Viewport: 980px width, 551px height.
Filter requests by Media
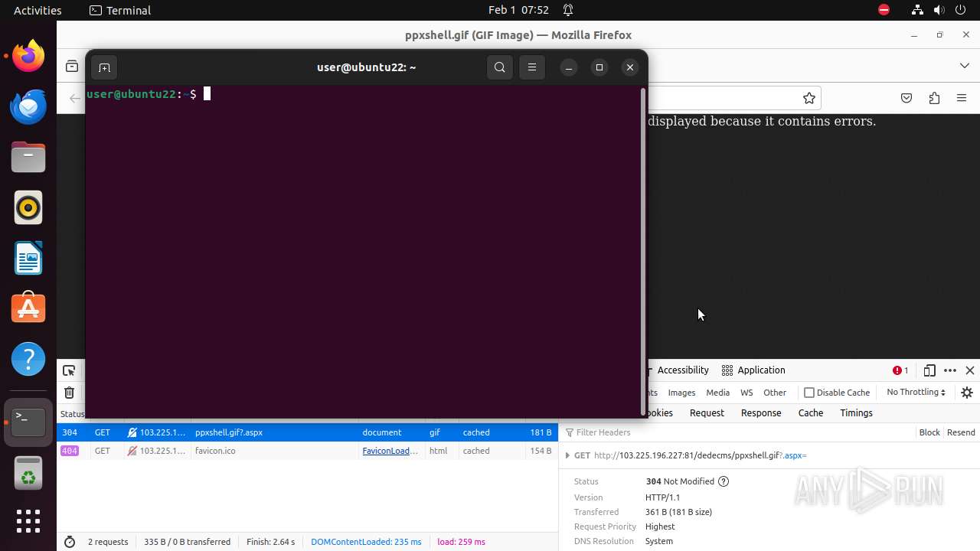point(717,393)
